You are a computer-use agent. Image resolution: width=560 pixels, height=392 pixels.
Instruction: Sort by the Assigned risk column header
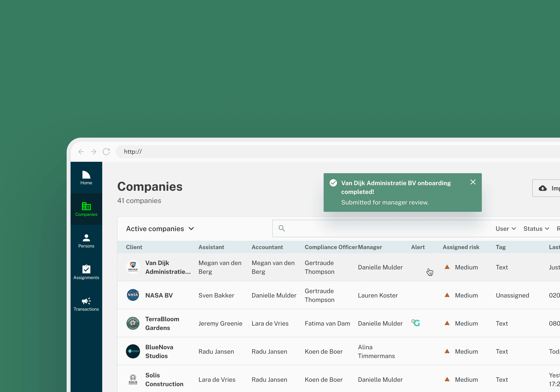461,247
